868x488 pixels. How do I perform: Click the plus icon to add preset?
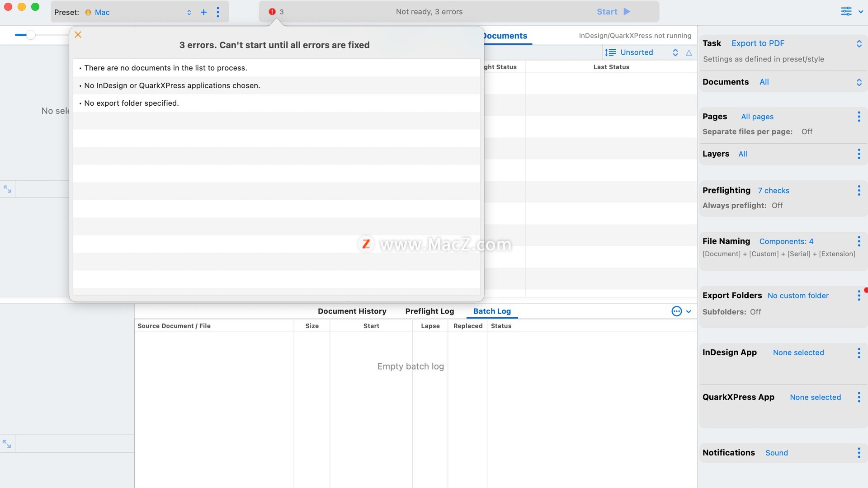click(x=203, y=12)
